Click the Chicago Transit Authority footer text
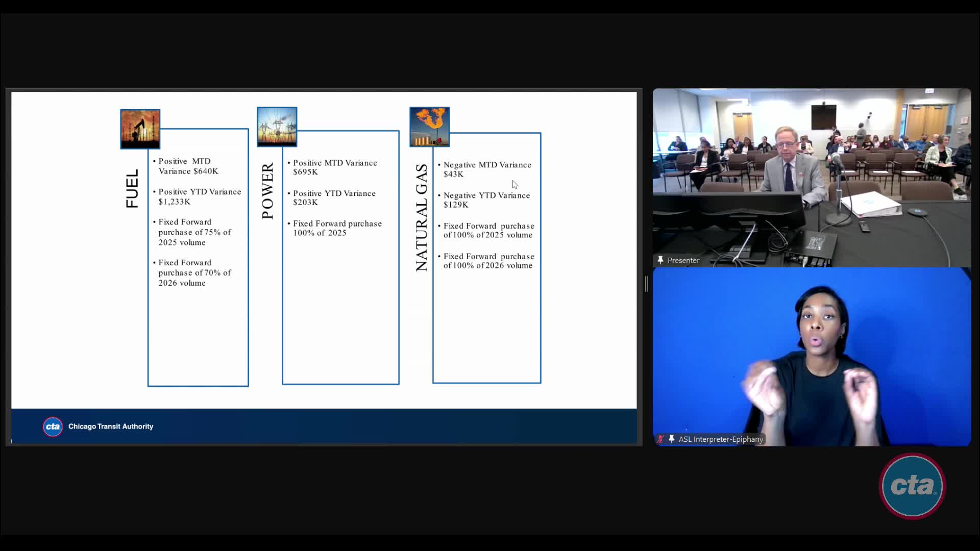 click(x=111, y=427)
